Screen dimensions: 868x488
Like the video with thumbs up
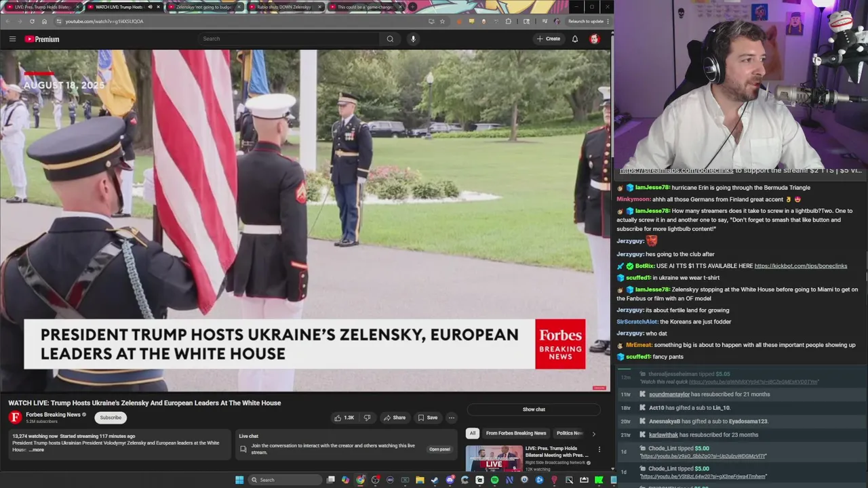coord(344,418)
